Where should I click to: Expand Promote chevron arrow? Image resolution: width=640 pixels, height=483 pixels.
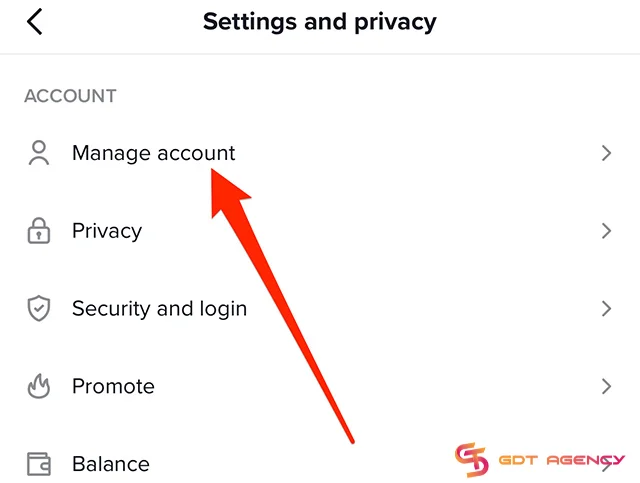pos(605,386)
